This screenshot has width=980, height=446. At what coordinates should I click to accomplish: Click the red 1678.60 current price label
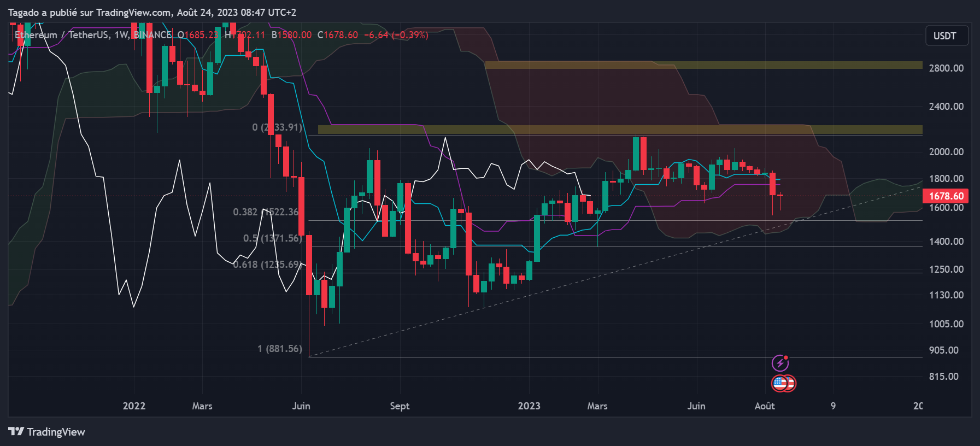(947, 196)
